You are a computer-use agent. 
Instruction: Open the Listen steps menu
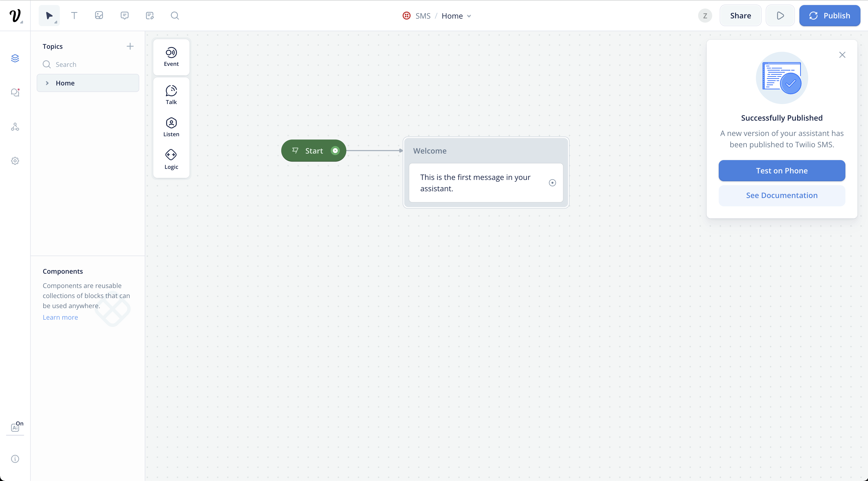point(171,127)
